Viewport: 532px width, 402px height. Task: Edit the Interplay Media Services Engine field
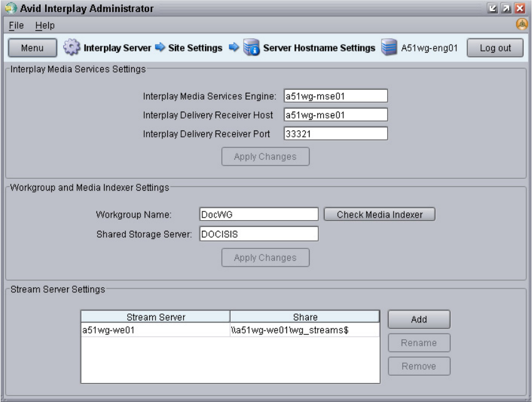point(335,96)
